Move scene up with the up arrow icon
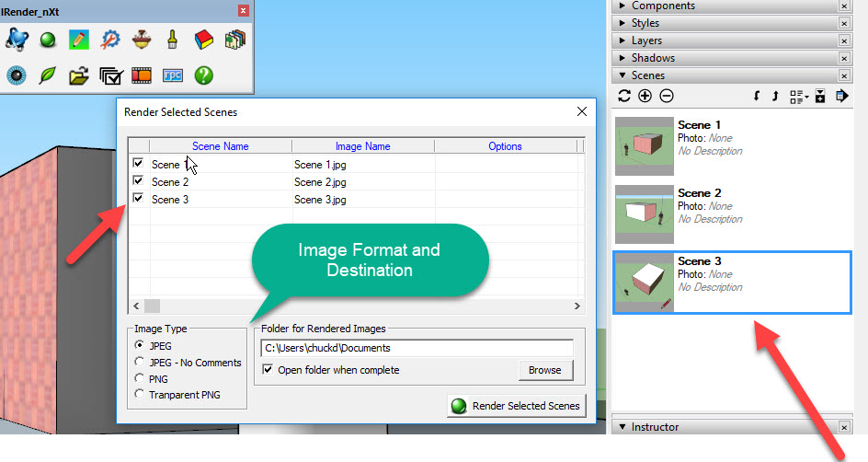The image size is (868, 462). (x=775, y=96)
